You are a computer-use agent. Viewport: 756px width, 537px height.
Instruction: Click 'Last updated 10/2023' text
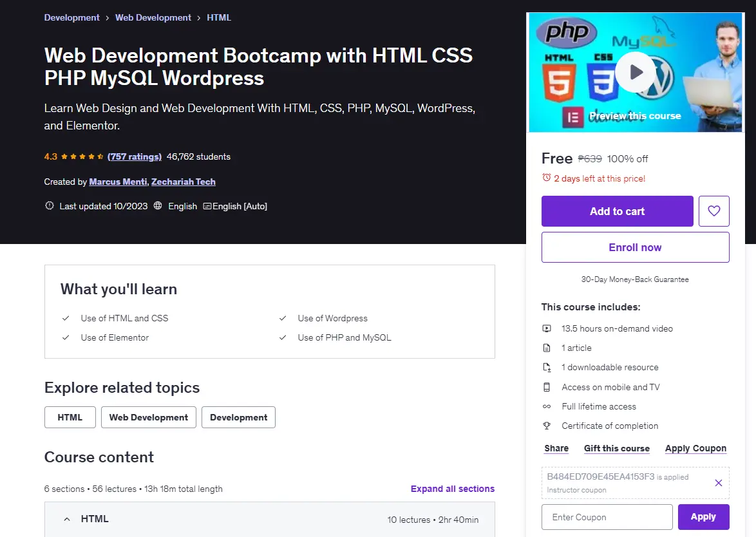click(103, 206)
